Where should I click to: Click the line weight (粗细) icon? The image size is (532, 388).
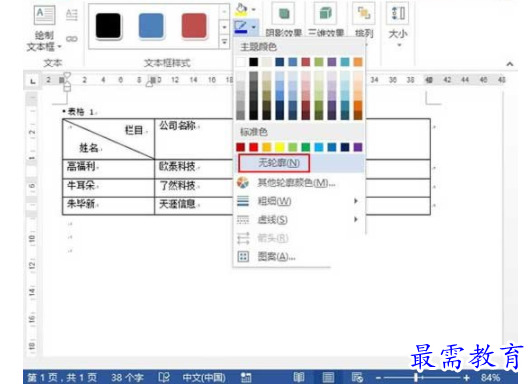point(243,201)
